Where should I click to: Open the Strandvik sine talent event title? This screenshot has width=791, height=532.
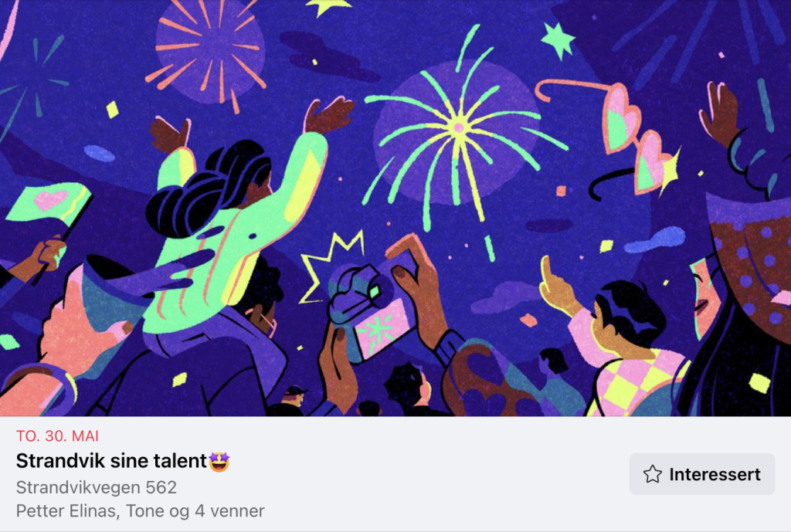pos(111,461)
